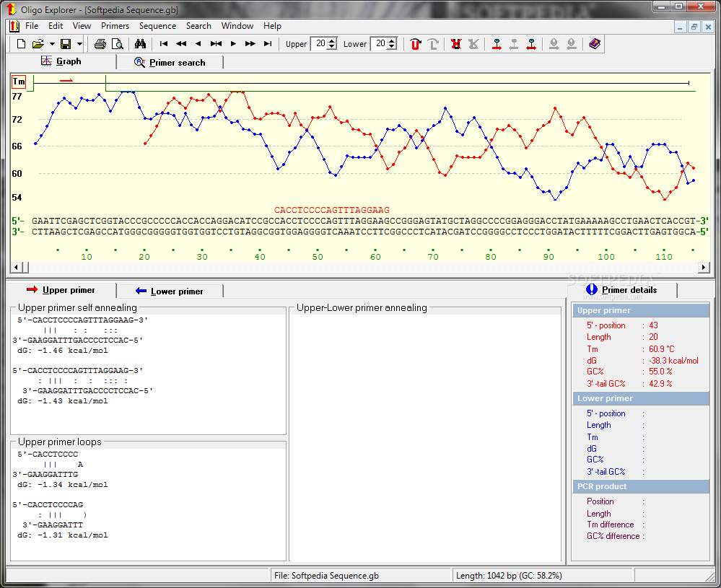Click the Upper primer length field

pyautogui.click(x=320, y=44)
